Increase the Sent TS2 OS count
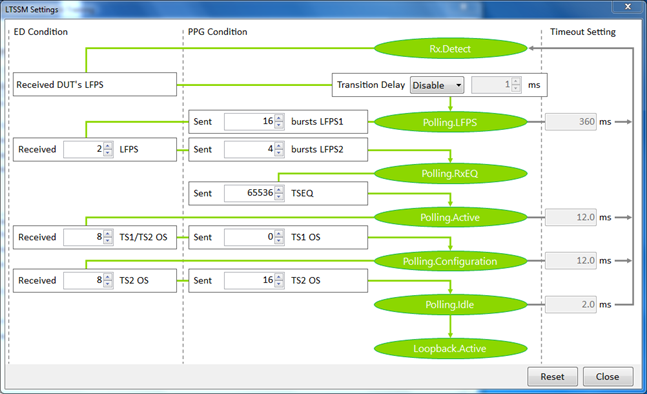This screenshot has height=394, width=647. click(x=279, y=277)
